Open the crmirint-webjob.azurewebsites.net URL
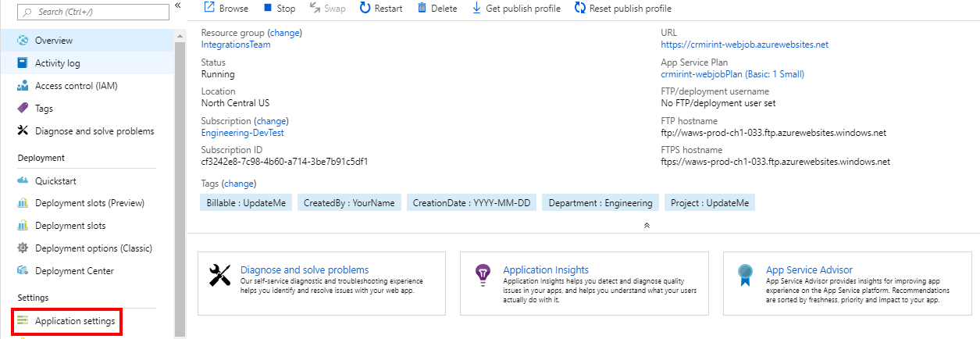Screen dimensions: 980x339 [745, 45]
